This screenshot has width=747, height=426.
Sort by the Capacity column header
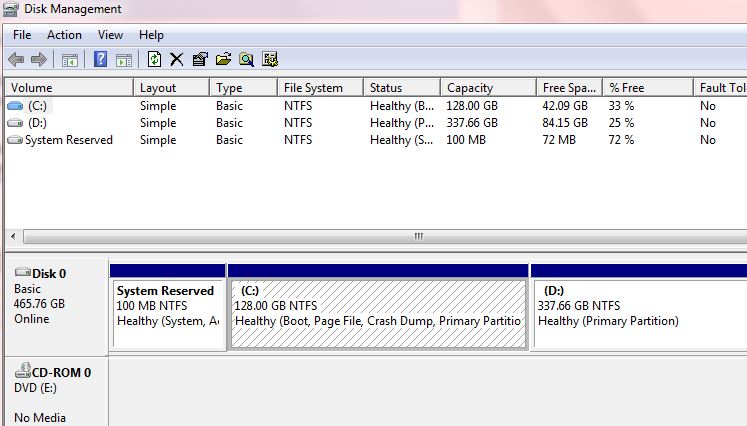click(489, 88)
